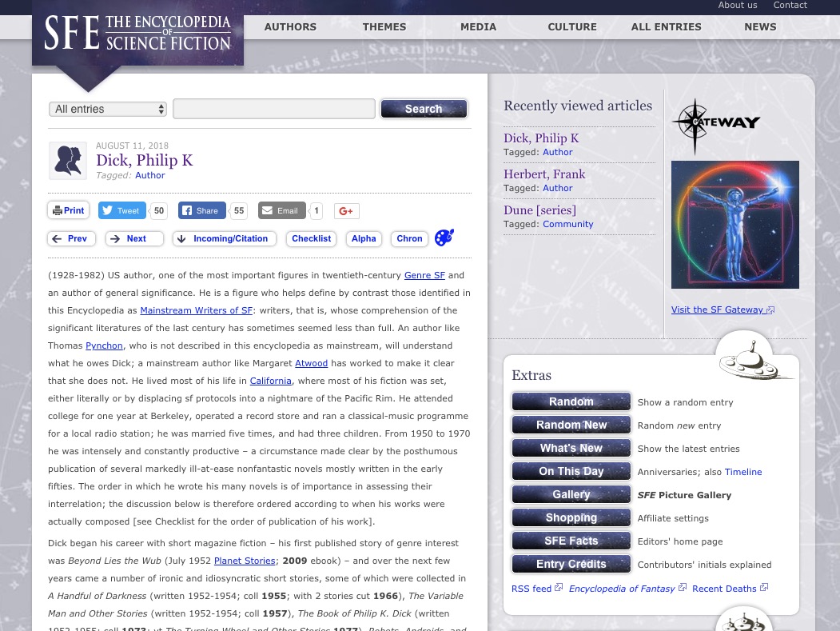Screen dimensions: 840x631
Task: Tweet this entry on Twitter
Action: tap(122, 210)
